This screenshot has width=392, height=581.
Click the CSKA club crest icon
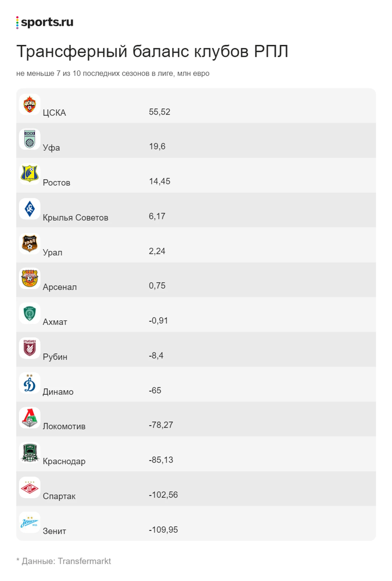(x=30, y=104)
